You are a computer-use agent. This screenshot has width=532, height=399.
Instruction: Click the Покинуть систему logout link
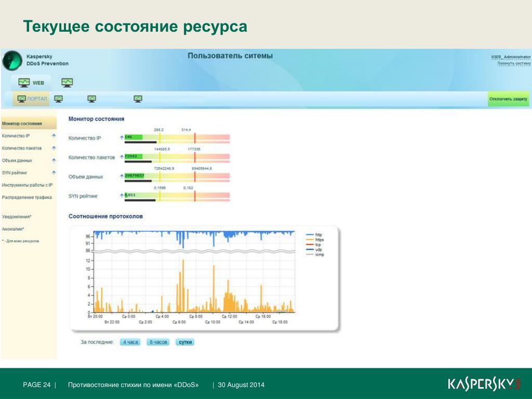(x=514, y=63)
